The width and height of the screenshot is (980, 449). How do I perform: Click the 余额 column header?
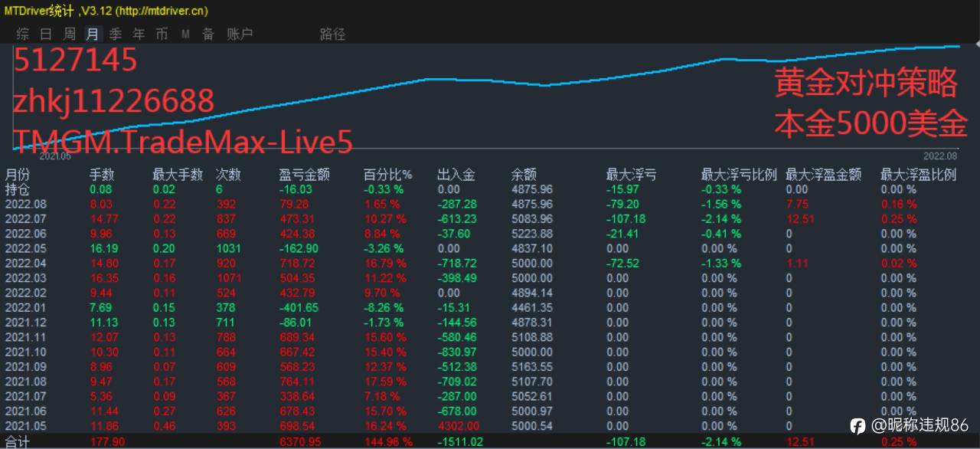pyautogui.click(x=524, y=175)
